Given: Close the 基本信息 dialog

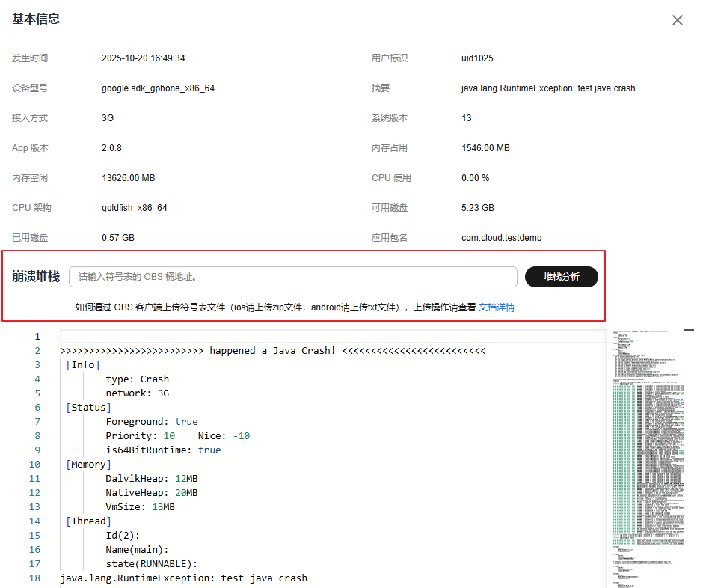Looking at the screenshot, I should pyautogui.click(x=677, y=20).
